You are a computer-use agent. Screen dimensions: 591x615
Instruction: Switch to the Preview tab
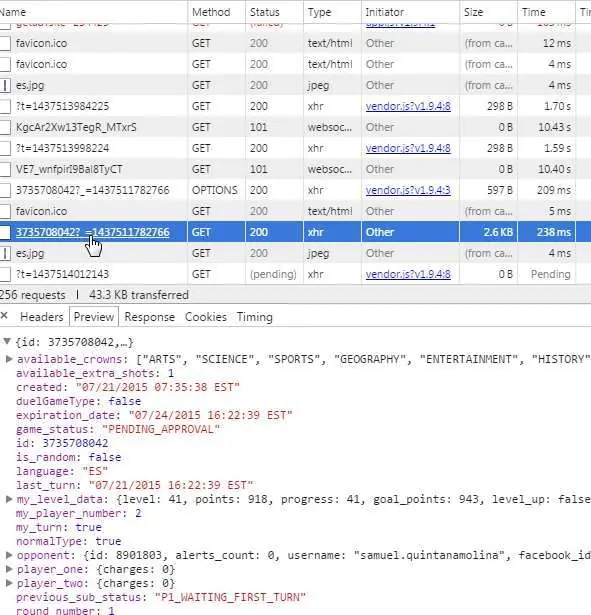(x=94, y=317)
